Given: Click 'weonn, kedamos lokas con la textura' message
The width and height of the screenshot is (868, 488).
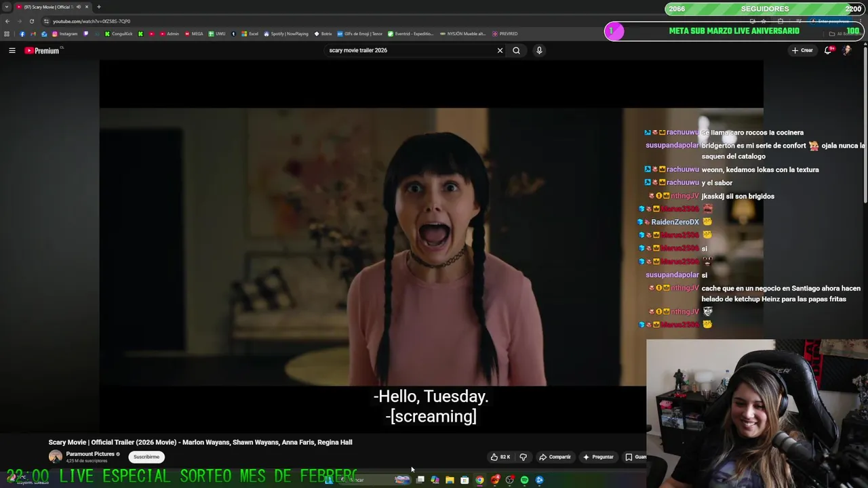Looking at the screenshot, I should 760,169.
